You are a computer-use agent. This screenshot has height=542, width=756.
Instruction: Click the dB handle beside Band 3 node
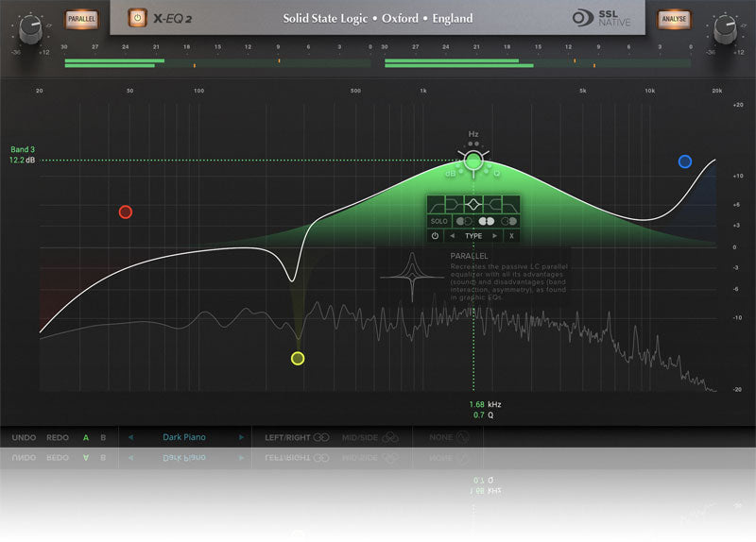coord(451,174)
